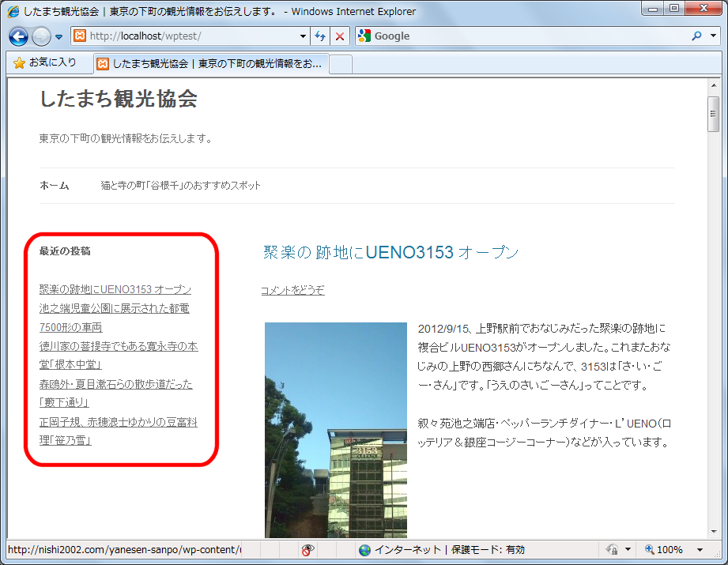Open Favorites with the star button
The image size is (728, 565).
click(x=45, y=62)
